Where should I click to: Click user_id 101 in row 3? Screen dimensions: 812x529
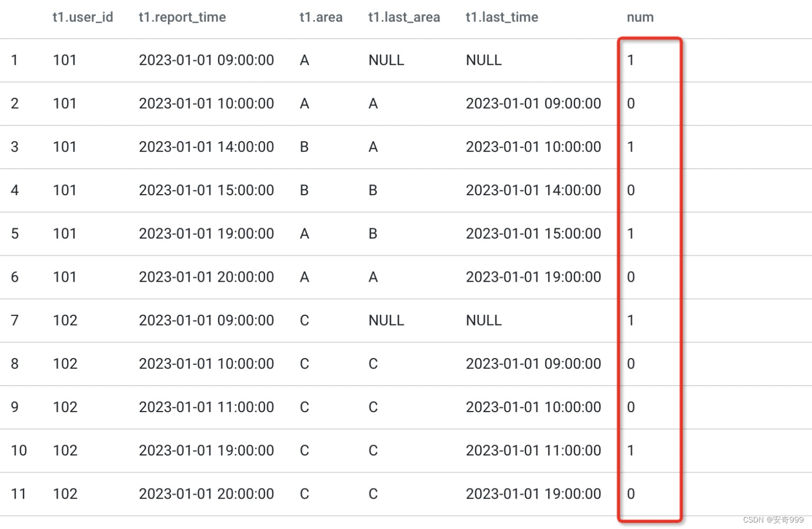tap(65, 147)
